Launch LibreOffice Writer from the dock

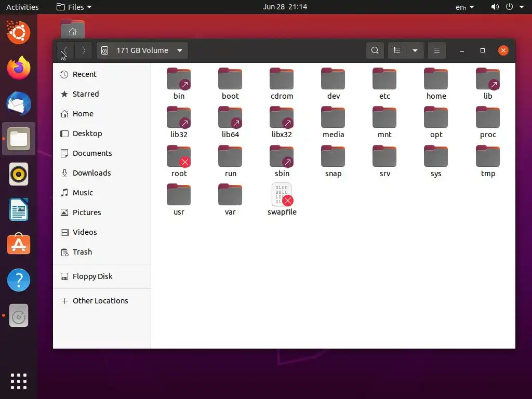[x=19, y=209]
